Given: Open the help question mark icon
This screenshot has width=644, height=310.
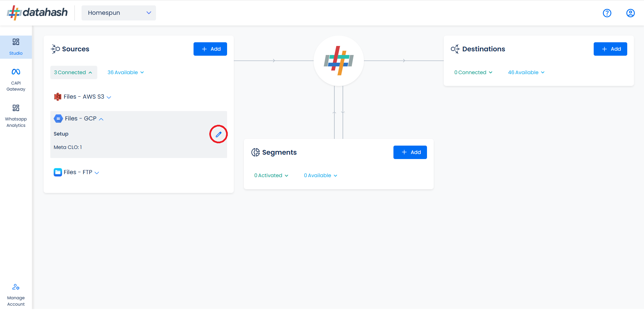Looking at the screenshot, I should (x=607, y=13).
